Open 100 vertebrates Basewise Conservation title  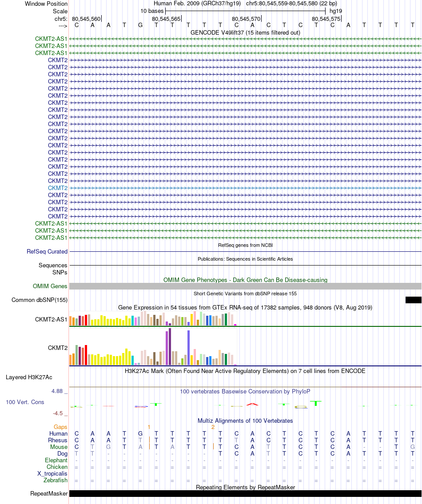coord(245,392)
